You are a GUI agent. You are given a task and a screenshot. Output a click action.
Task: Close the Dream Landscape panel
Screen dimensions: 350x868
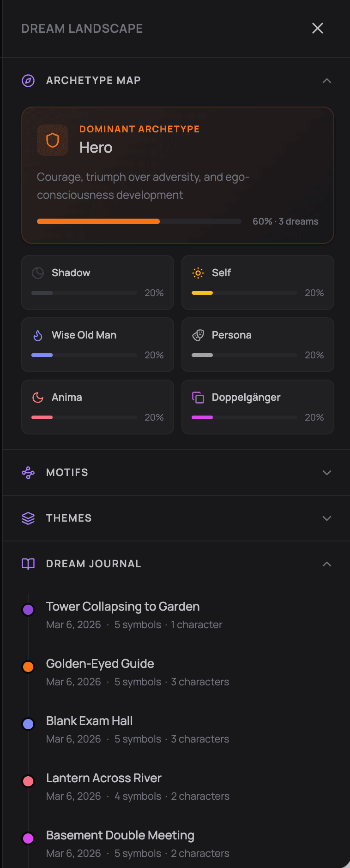click(318, 28)
